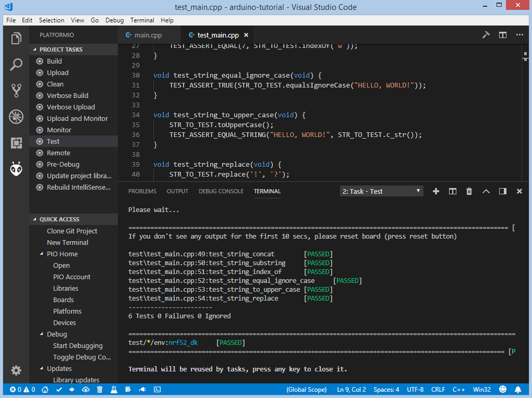Open the Manage gear menu
This screenshot has height=398, width=532.
[16, 370]
